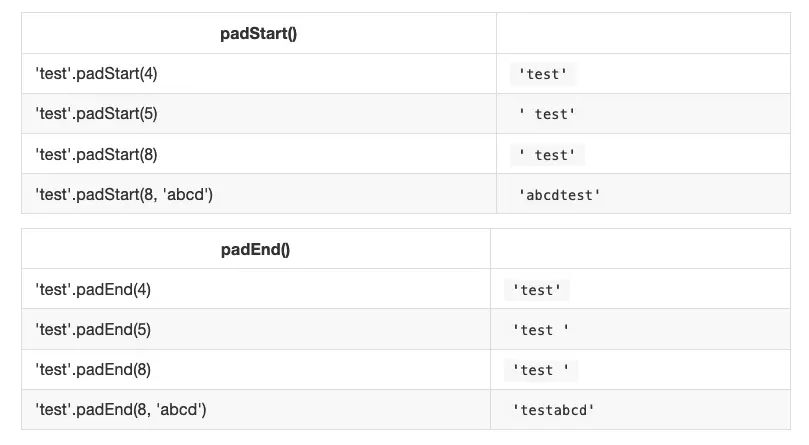Image resolution: width=809 pixels, height=445 pixels.
Task: Click the padEnd() table header
Action: [255, 250]
